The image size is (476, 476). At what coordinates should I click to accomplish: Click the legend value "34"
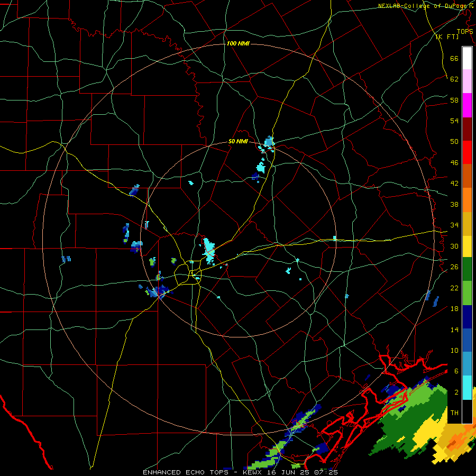[x=454, y=225]
